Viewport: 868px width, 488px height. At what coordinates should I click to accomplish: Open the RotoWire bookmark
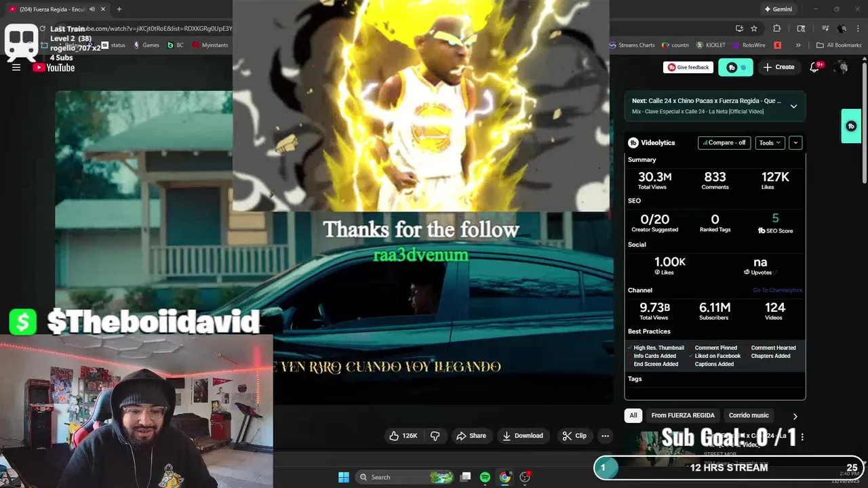[749, 45]
